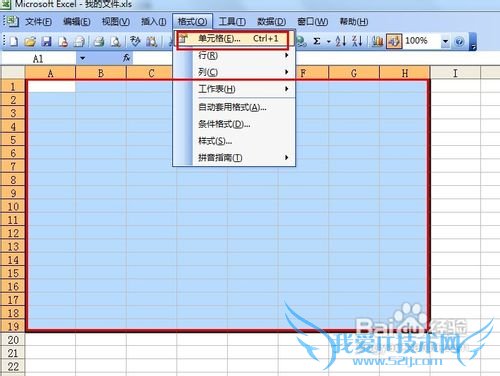Expand the AutoSum dropdown arrow
The width and height of the screenshot is (500, 376).
pos(329,42)
